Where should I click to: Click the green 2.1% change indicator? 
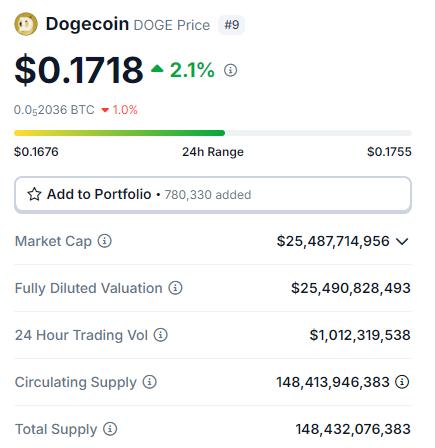pos(183,70)
